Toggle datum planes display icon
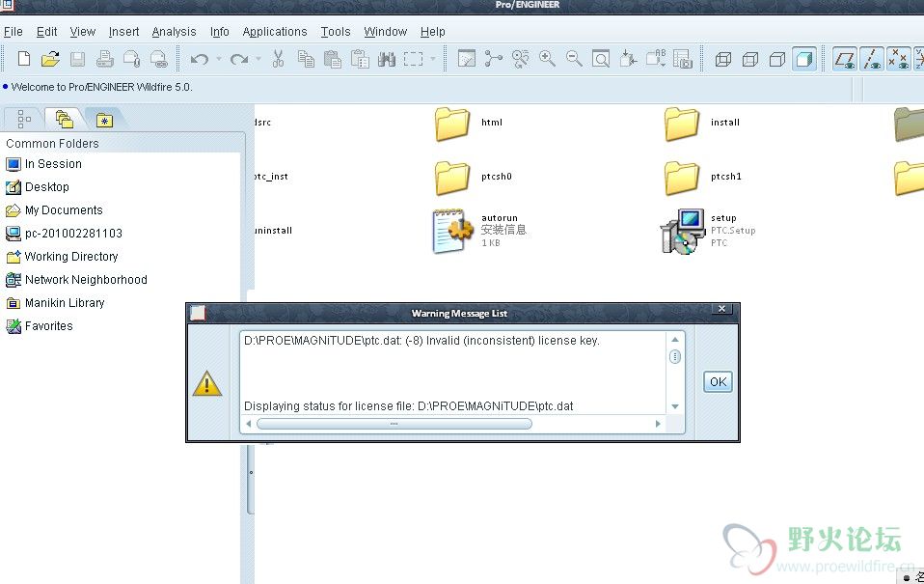The width and height of the screenshot is (924, 584). (x=845, y=59)
